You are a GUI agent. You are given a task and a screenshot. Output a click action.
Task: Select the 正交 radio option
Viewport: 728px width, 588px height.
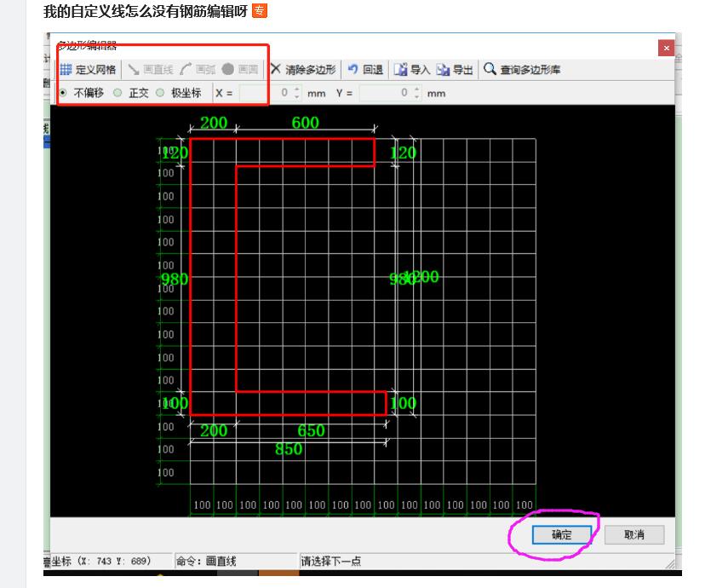pyautogui.click(x=131, y=93)
